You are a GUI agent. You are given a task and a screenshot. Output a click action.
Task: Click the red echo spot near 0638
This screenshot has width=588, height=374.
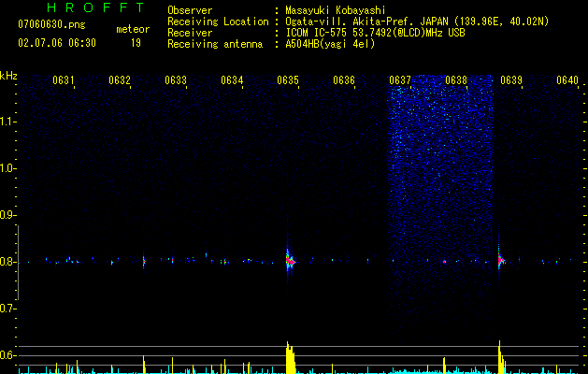pyautogui.click(x=444, y=262)
